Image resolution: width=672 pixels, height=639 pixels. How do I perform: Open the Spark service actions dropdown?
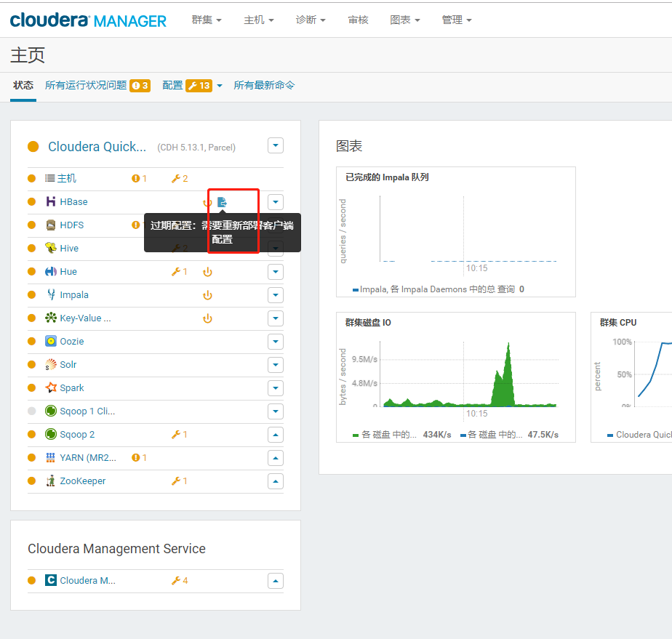click(x=276, y=388)
